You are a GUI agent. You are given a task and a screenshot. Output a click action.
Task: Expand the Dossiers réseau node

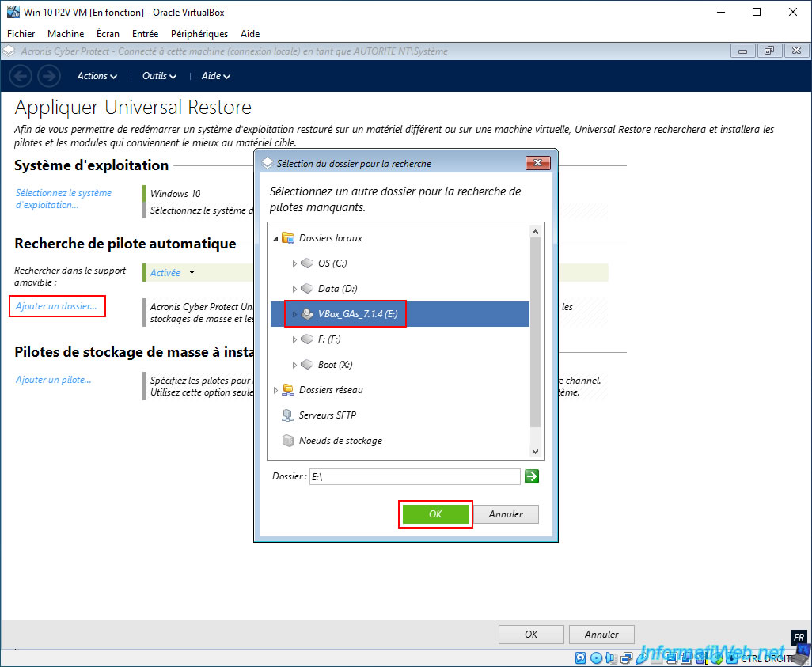click(275, 390)
